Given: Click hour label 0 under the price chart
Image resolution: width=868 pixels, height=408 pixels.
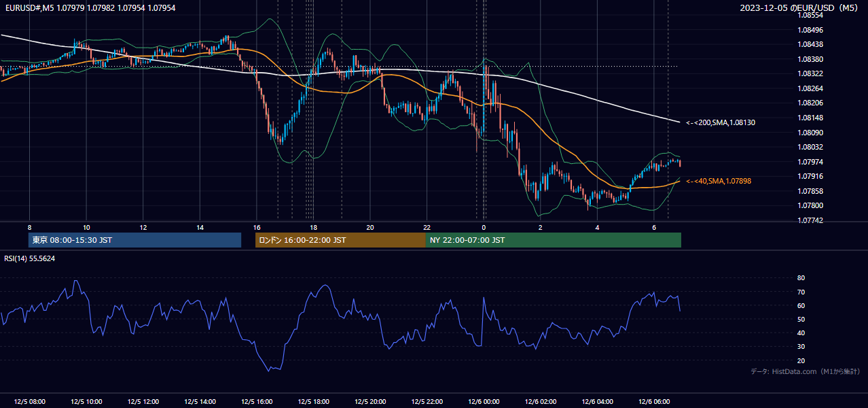Looking at the screenshot, I should coord(484,227).
